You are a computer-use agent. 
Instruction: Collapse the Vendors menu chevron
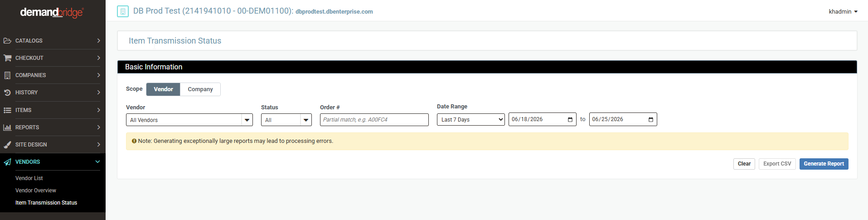coord(97,162)
